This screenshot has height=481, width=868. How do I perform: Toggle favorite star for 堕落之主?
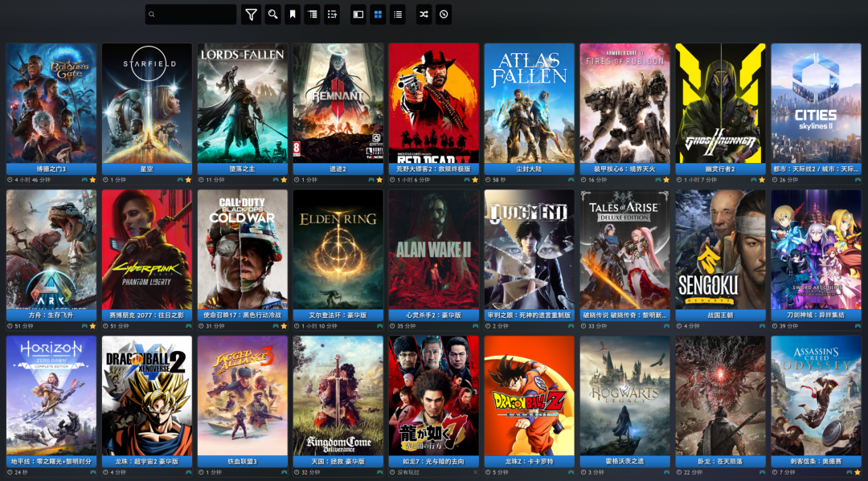[284, 180]
